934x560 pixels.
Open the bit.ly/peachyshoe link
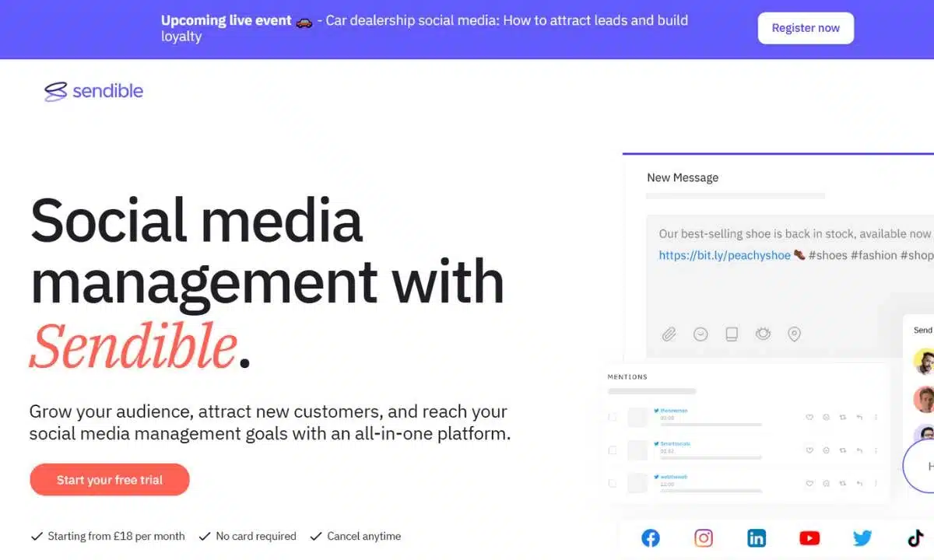[x=725, y=255]
